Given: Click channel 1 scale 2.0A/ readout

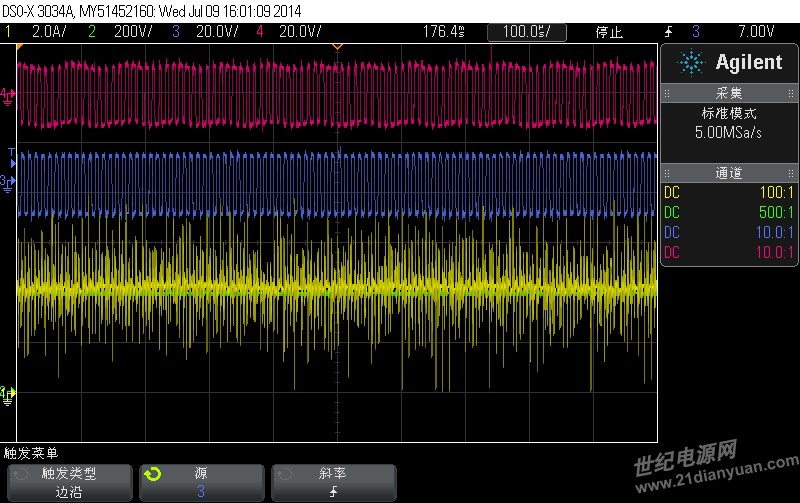Looking at the screenshot, I should (x=49, y=32).
